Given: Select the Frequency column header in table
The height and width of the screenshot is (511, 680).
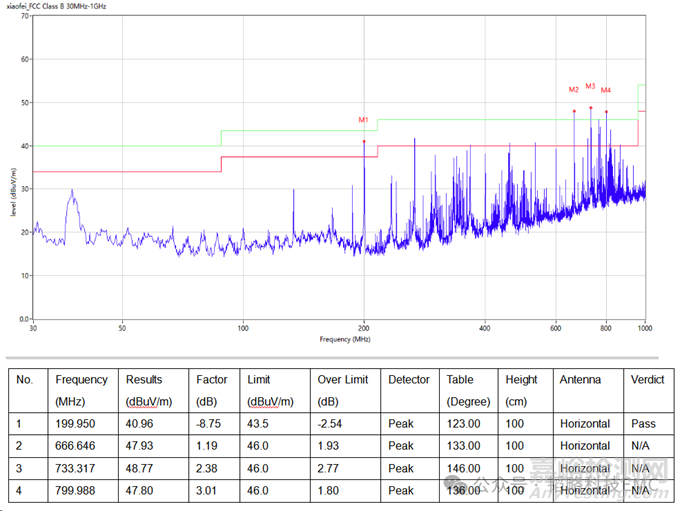Looking at the screenshot, I should [x=81, y=380].
